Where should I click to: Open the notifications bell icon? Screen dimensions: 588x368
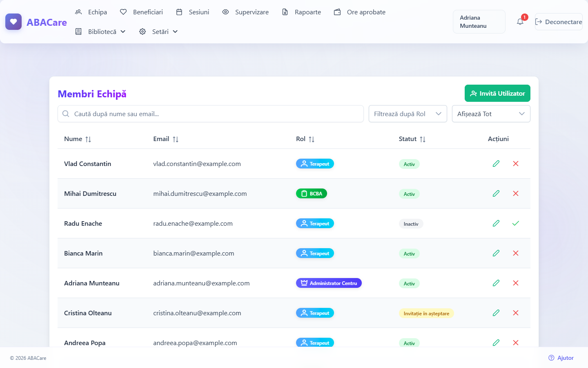click(520, 22)
